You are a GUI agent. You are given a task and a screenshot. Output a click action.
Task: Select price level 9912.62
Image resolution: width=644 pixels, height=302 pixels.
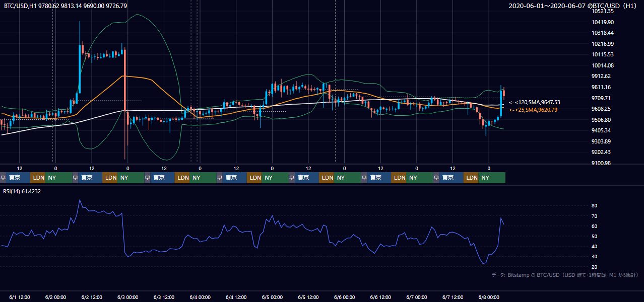click(602, 76)
